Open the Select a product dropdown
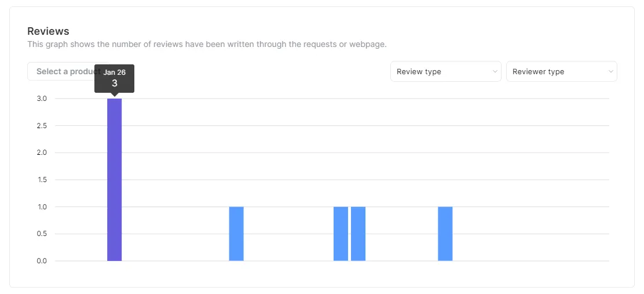 click(68, 71)
